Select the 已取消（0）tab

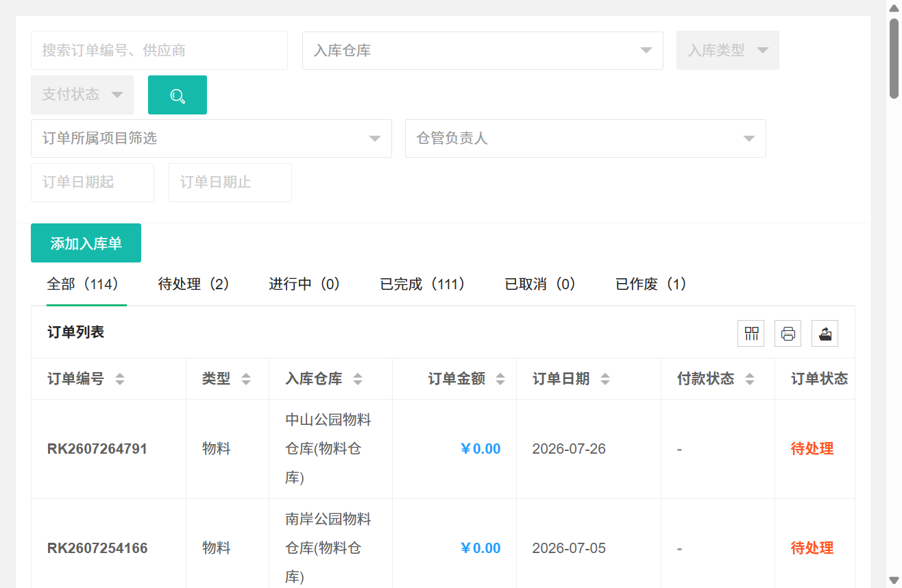[x=544, y=284]
